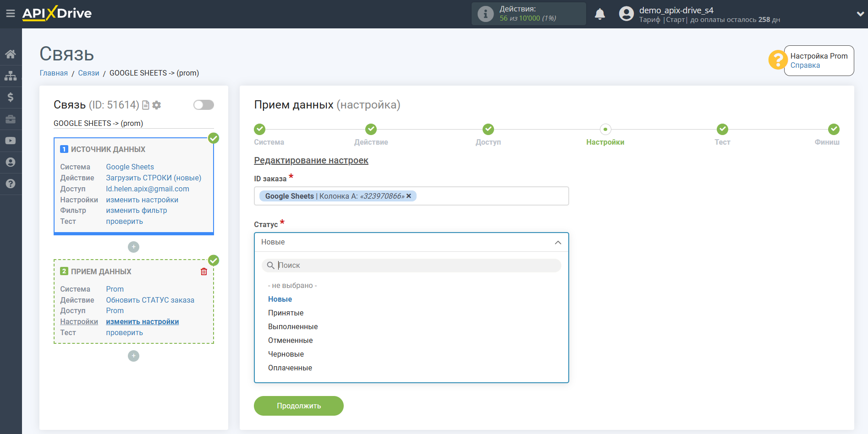Image resolution: width=868 pixels, height=434 pixels.
Task: Select the Черновые status option
Action: [x=286, y=354]
